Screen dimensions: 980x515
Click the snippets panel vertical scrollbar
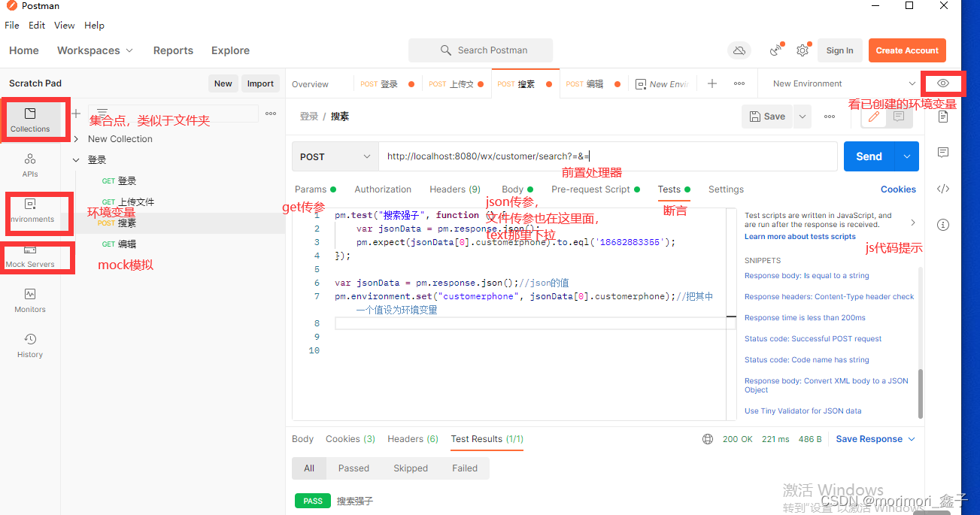click(920, 392)
